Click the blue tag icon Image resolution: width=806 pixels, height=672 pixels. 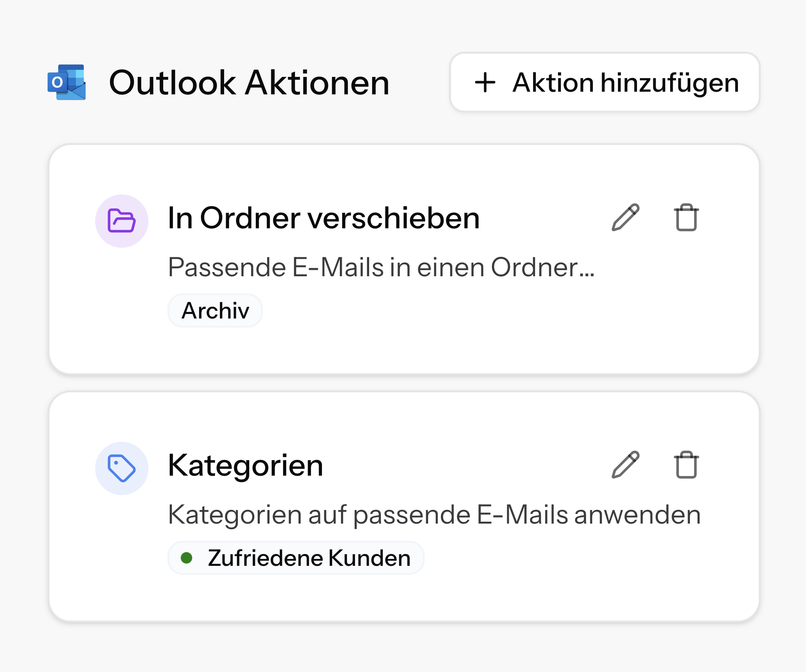pos(122,468)
